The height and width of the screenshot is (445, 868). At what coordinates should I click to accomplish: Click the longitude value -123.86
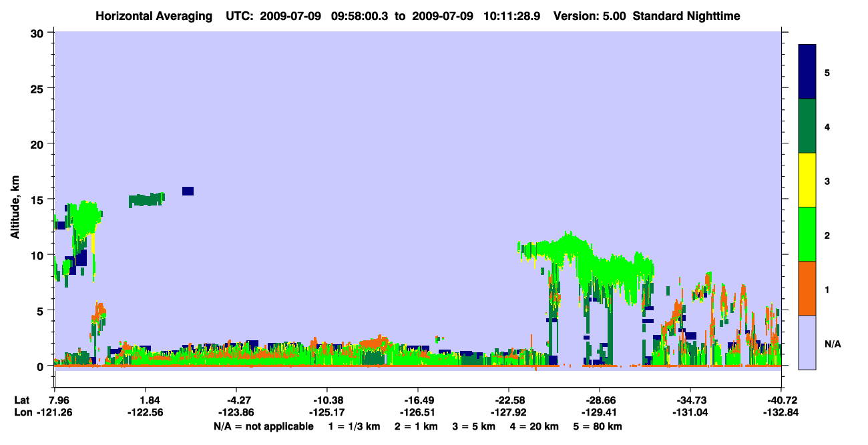(x=236, y=412)
